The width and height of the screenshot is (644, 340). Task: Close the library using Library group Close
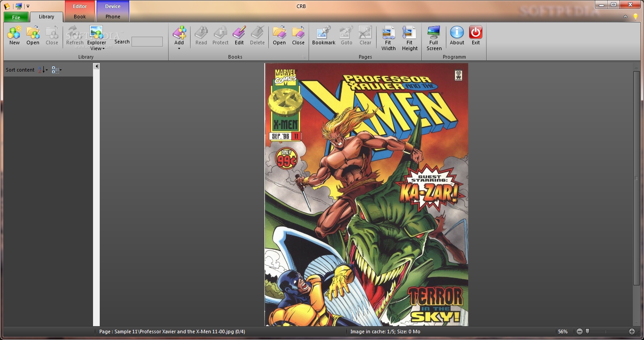52,36
